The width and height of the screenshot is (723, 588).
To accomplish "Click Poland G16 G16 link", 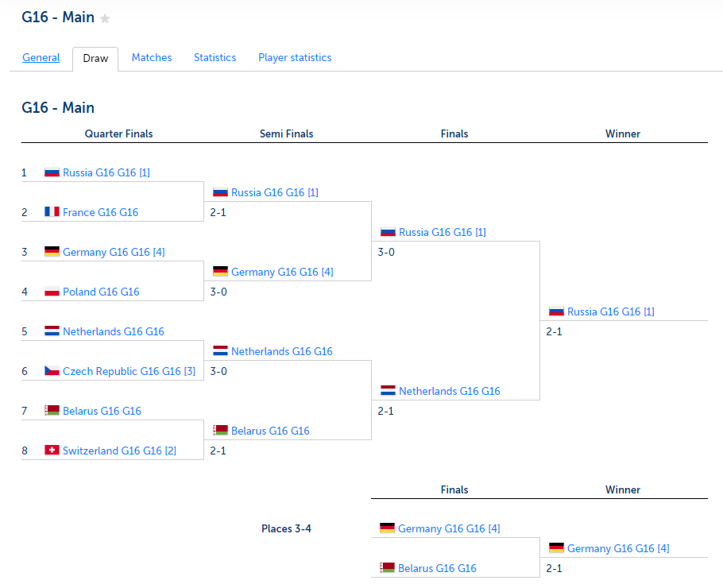I will tap(101, 292).
